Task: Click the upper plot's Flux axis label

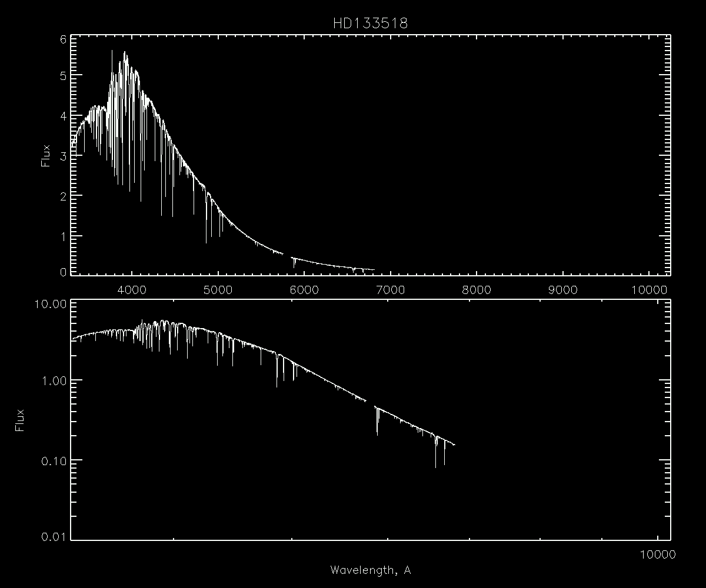Action: (x=45, y=156)
